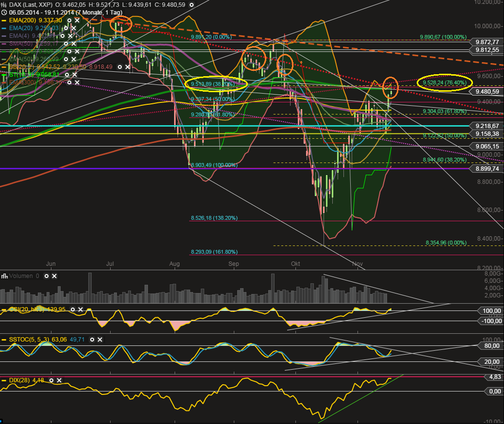Click Fibonacci label 8.526,18 (138.20%)
The height and width of the screenshot is (424, 504).
[214, 218]
